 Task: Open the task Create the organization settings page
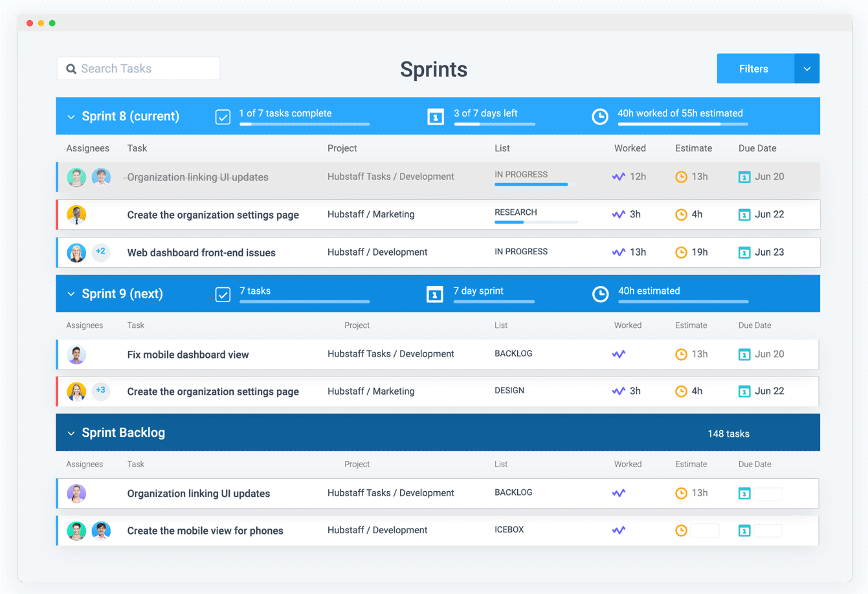pyautogui.click(x=214, y=214)
